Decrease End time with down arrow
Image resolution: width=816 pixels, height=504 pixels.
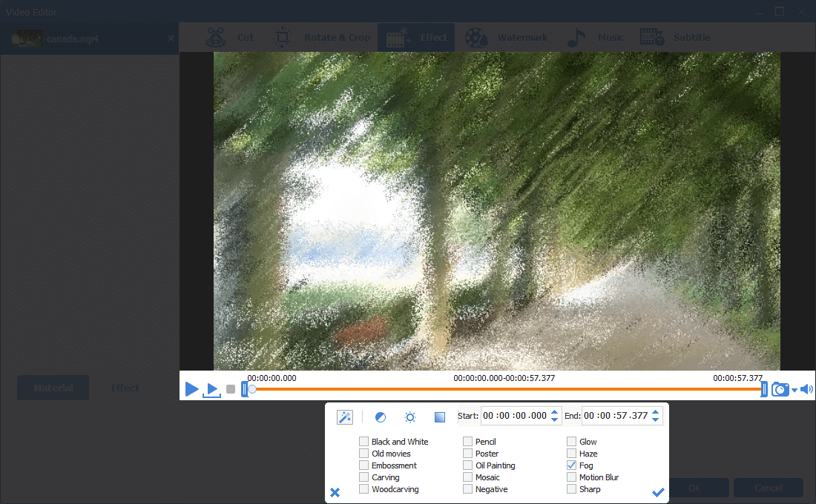coord(655,420)
